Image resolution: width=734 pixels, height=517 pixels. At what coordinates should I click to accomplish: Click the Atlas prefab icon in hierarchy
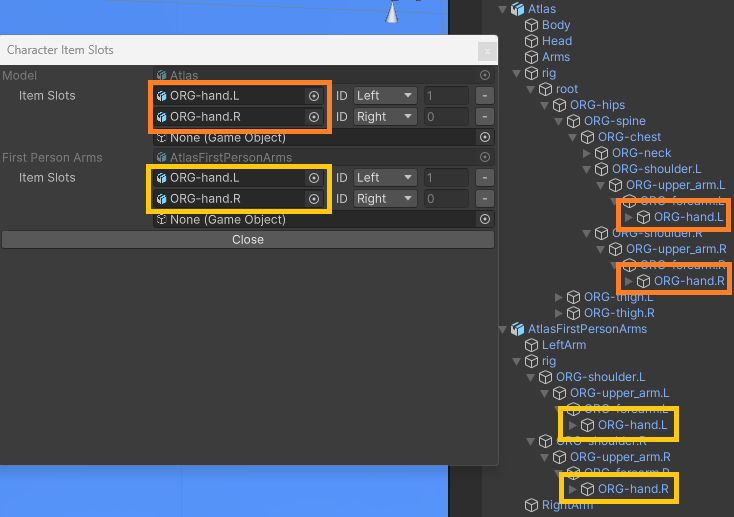tap(517, 9)
